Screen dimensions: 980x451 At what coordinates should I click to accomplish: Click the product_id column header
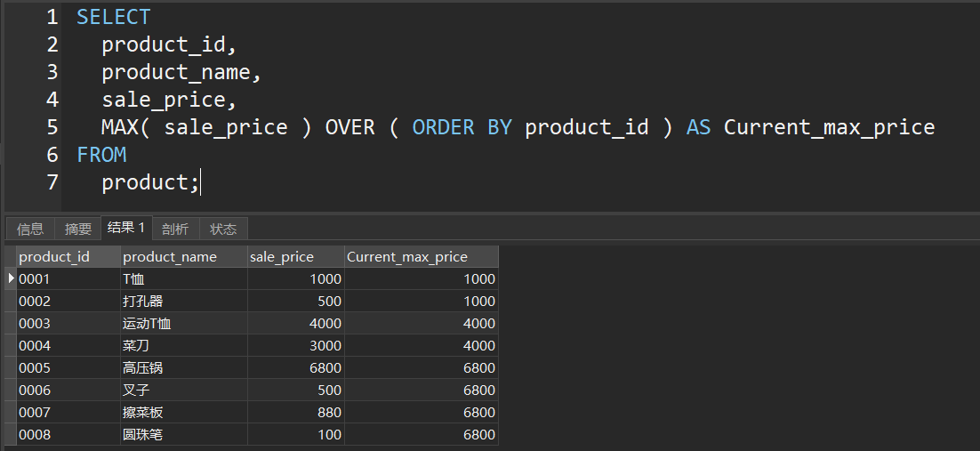54,257
